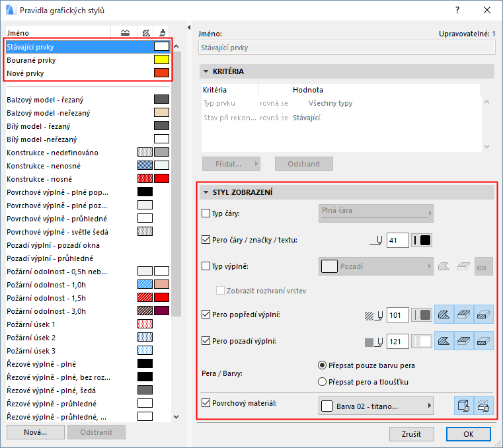Select the Nové prvky rule

coord(88,73)
